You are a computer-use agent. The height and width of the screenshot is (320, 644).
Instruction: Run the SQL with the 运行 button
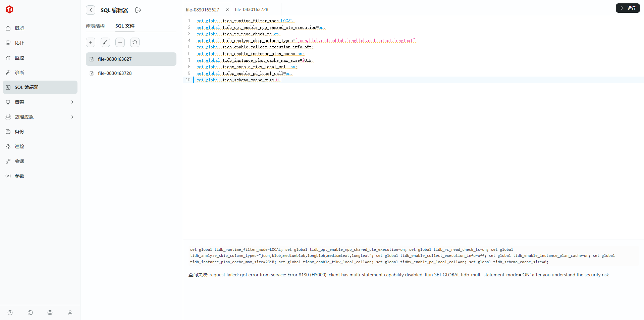pyautogui.click(x=628, y=8)
